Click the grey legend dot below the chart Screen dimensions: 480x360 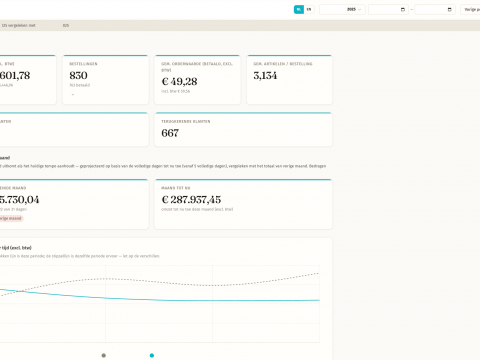click(x=104, y=355)
